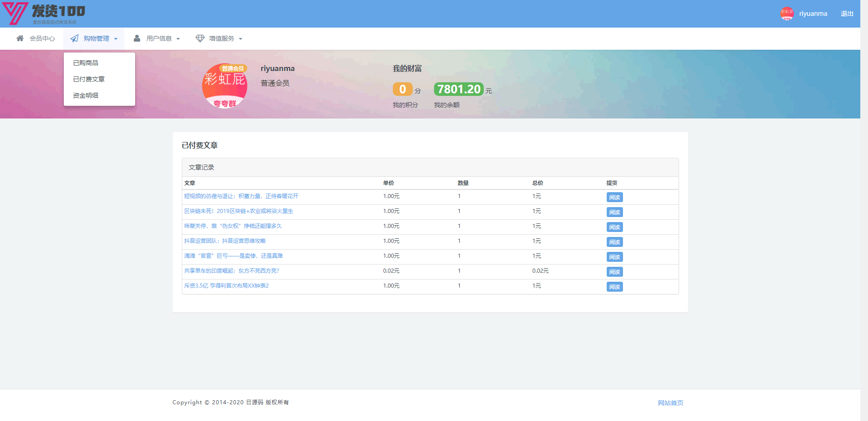This screenshot has width=868, height=421.
Task: Click 退出 to log out
Action: click(x=847, y=14)
